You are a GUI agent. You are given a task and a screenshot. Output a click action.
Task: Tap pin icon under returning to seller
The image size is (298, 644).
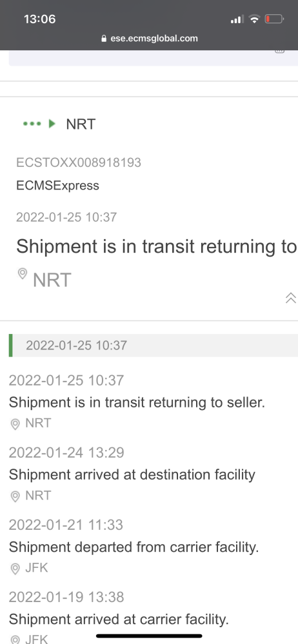point(15,424)
